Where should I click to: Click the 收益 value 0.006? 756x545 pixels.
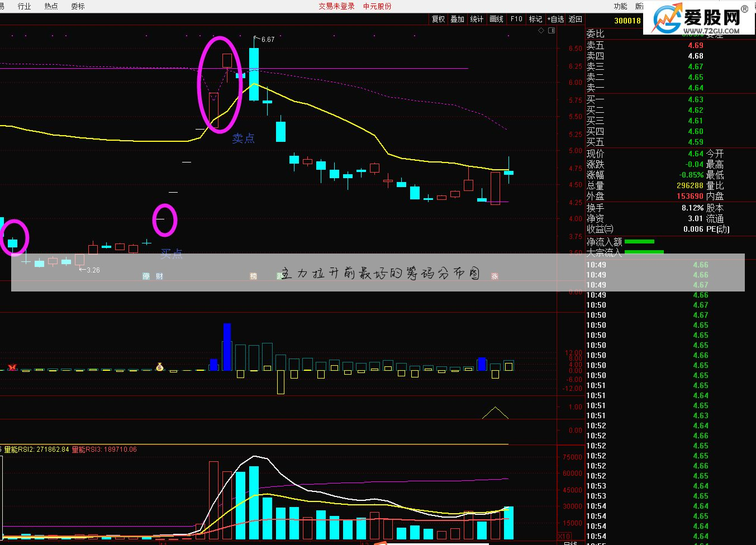coord(693,229)
